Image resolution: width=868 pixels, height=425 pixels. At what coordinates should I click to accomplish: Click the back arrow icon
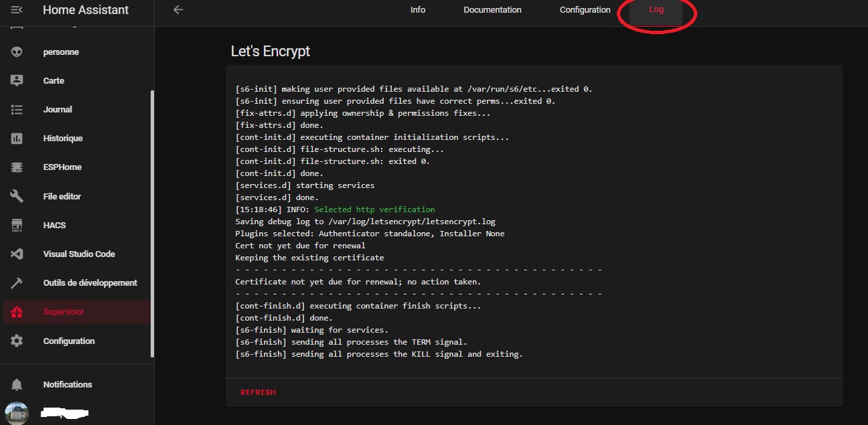click(x=177, y=10)
